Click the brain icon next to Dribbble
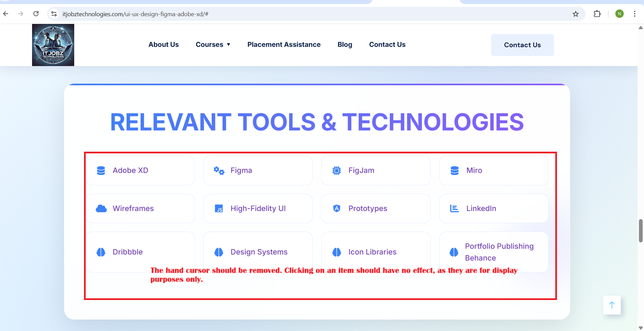The width and height of the screenshot is (644, 331). pyautogui.click(x=101, y=252)
